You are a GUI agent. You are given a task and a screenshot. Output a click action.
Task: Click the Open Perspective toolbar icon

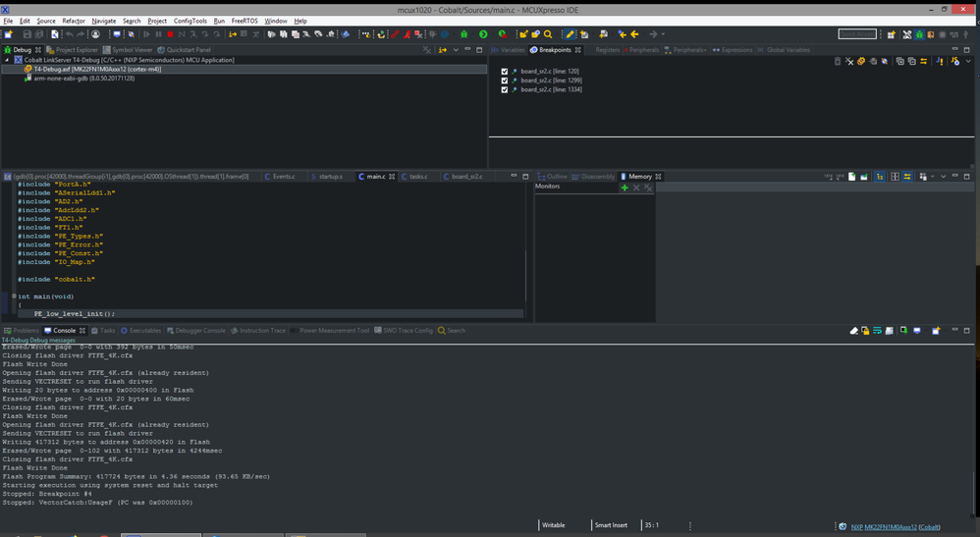coord(891,34)
